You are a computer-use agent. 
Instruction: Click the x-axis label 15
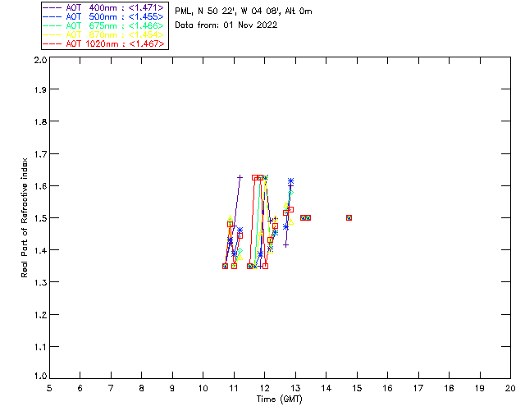357,388
